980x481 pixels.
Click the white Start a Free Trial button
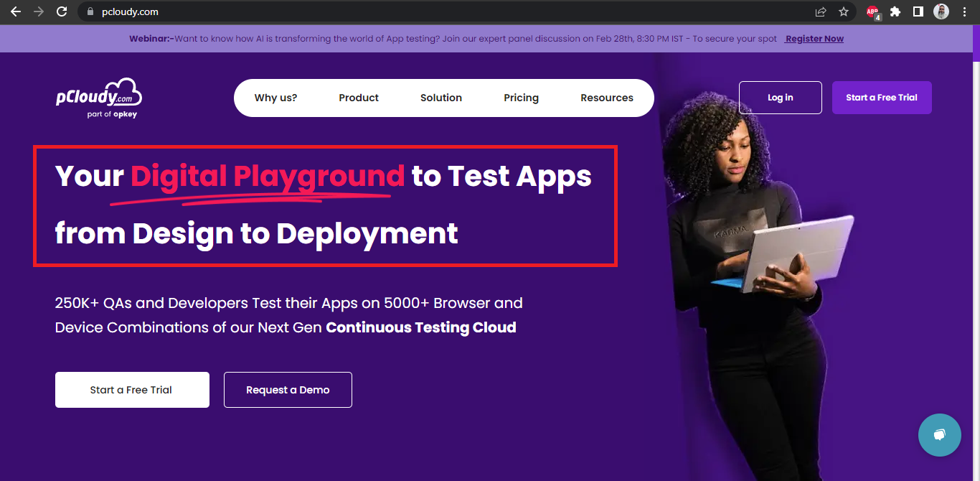pos(132,390)
